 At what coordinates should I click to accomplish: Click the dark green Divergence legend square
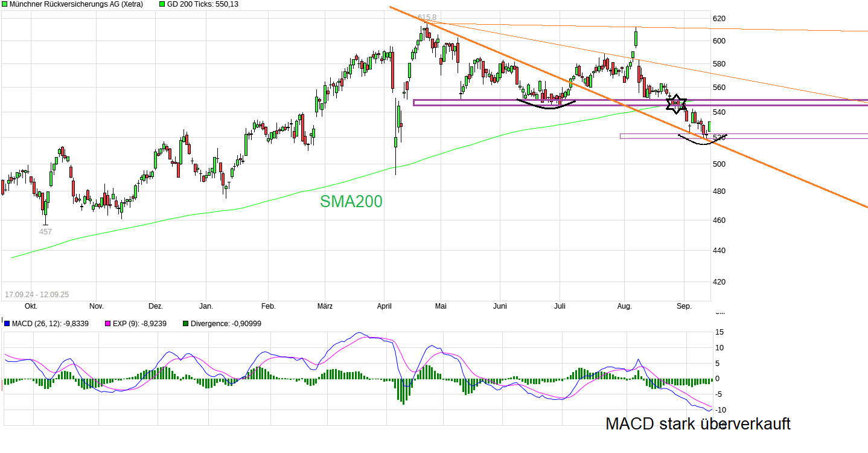(x=185, y=324)
